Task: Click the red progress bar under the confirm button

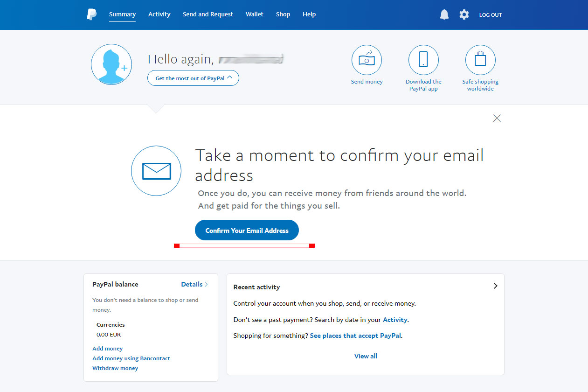Action: coord(244,245)
